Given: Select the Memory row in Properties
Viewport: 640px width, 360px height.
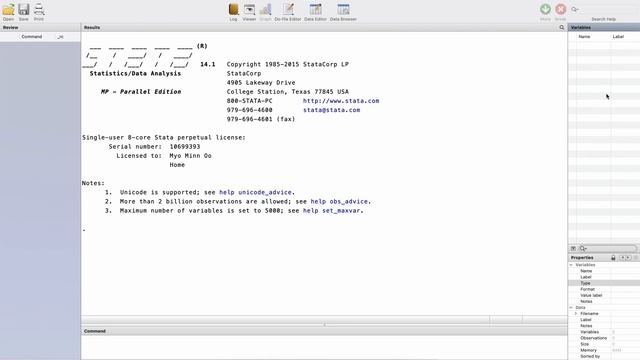Looking at the screenshot, I should [604, 350].
